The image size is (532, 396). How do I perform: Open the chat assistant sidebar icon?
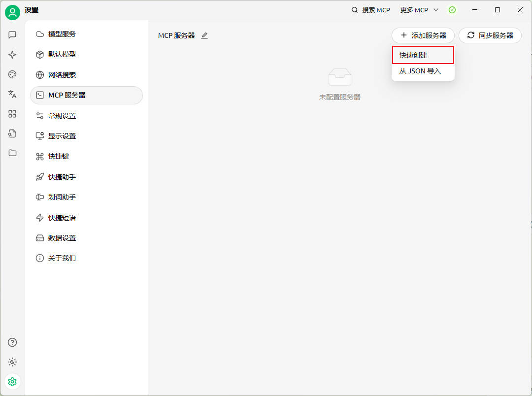12,35
